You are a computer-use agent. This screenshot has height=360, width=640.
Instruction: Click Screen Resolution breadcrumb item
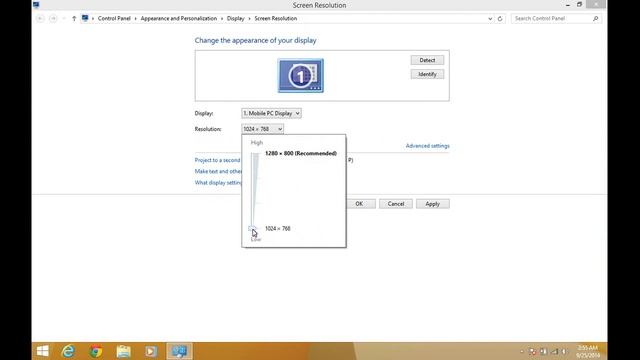point(276,18)
